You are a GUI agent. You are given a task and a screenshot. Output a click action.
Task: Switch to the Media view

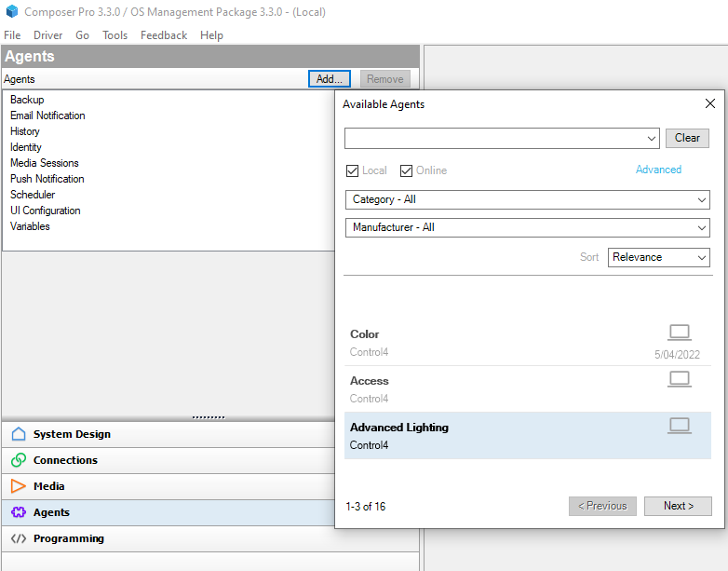pos(169,486)
